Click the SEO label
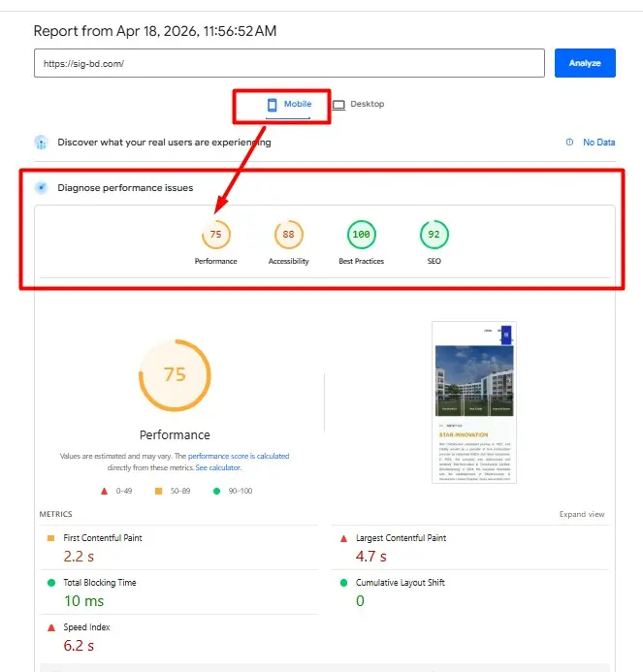Image resolution: width=643 pixels, height=672 pixels. tap(434, 261)
